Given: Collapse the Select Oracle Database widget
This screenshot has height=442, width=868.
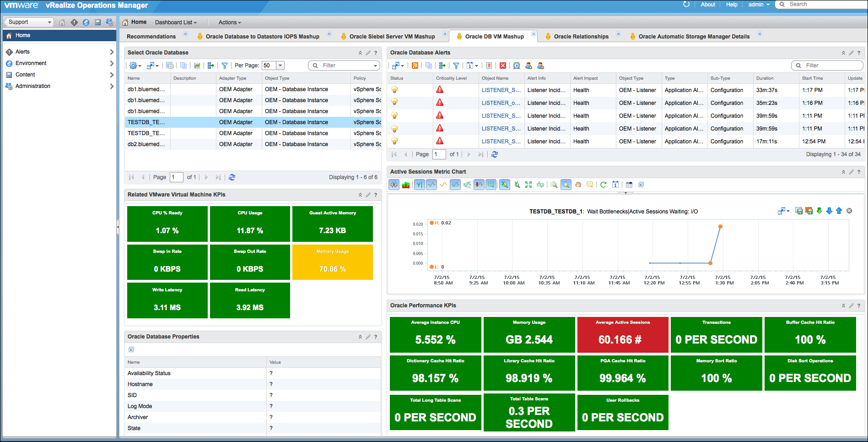Looking at the screenshot, I should click(x=360, y=53).
